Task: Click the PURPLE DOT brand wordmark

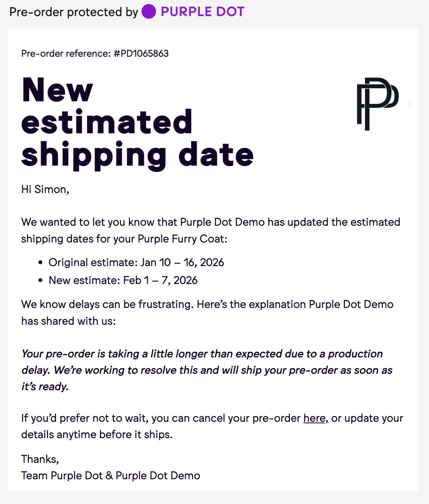Action: tap(202, 12)
